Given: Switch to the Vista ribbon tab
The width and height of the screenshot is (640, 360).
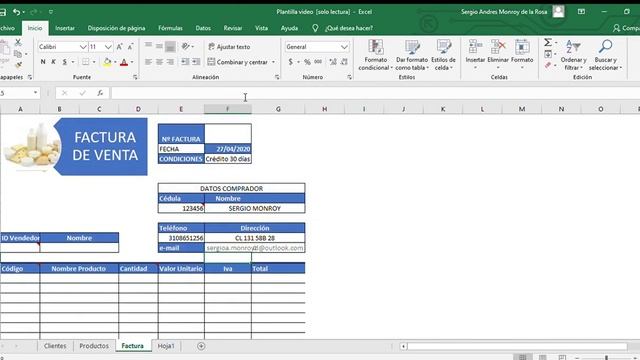Looking at the screenshot, I should pyautogui.click(x=261, y=28).
